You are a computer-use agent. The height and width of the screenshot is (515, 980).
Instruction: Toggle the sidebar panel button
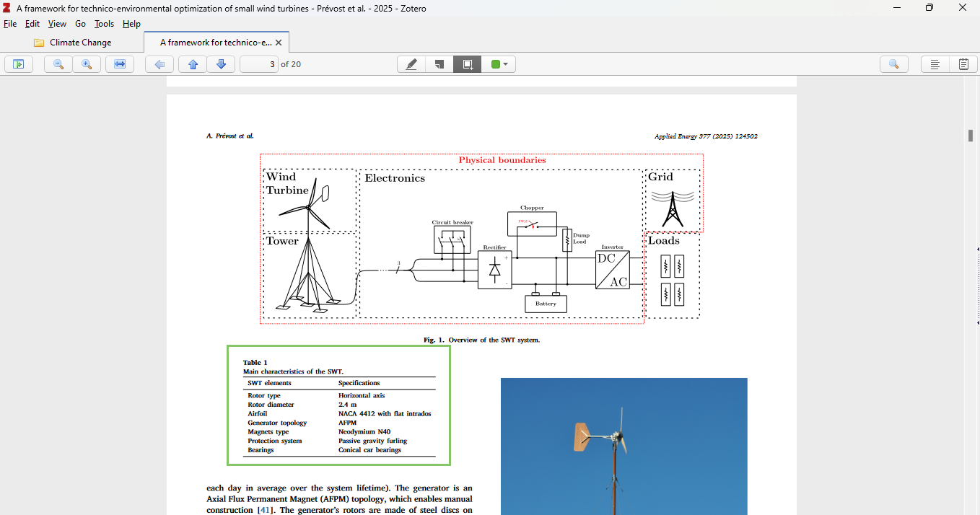tap(19, 64)
